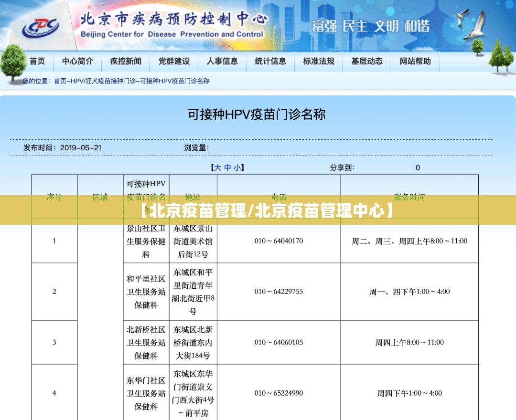
Task: Click the address 东城区景山街道美术馆后街12号
Action: click(x=193, y=241)
